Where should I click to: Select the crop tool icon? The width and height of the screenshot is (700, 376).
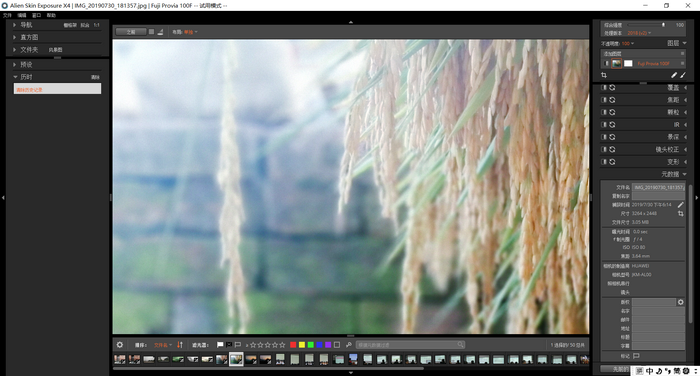[x=604, y=75]
